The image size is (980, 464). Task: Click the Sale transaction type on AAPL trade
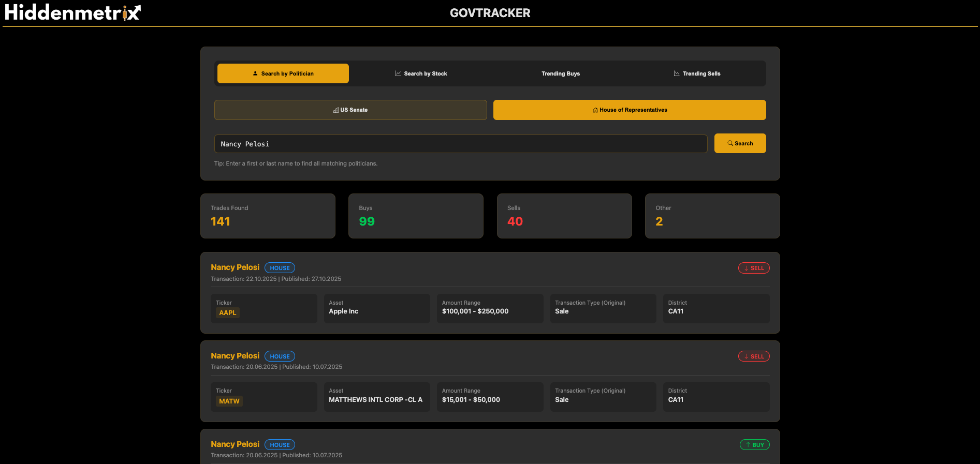coord(562,311)
